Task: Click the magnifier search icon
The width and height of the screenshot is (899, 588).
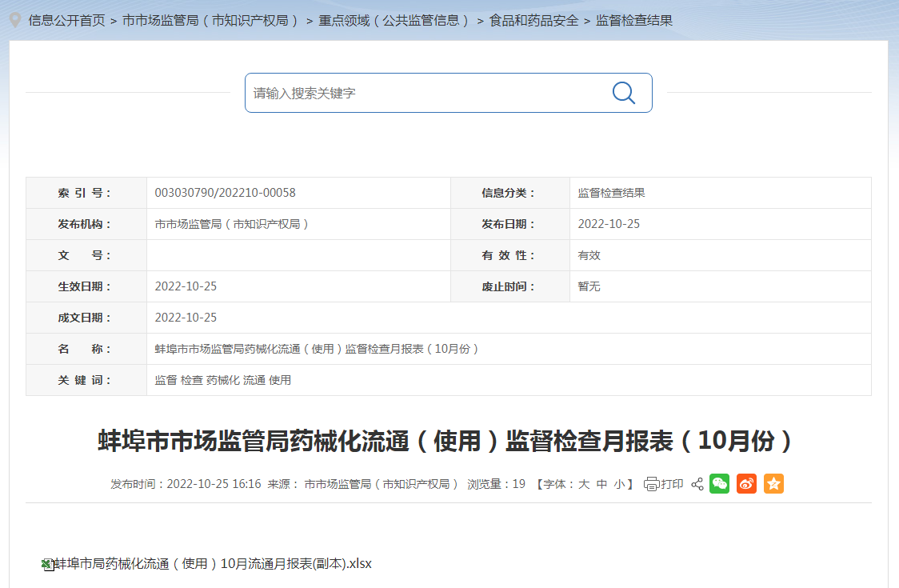Action: [x=624, y=93]
